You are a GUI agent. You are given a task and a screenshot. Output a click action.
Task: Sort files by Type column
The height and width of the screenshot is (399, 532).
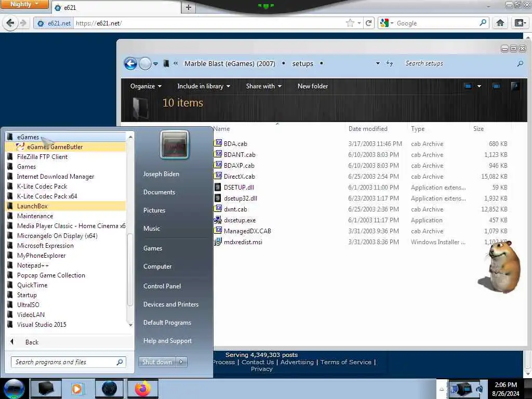tap(418, 129)
